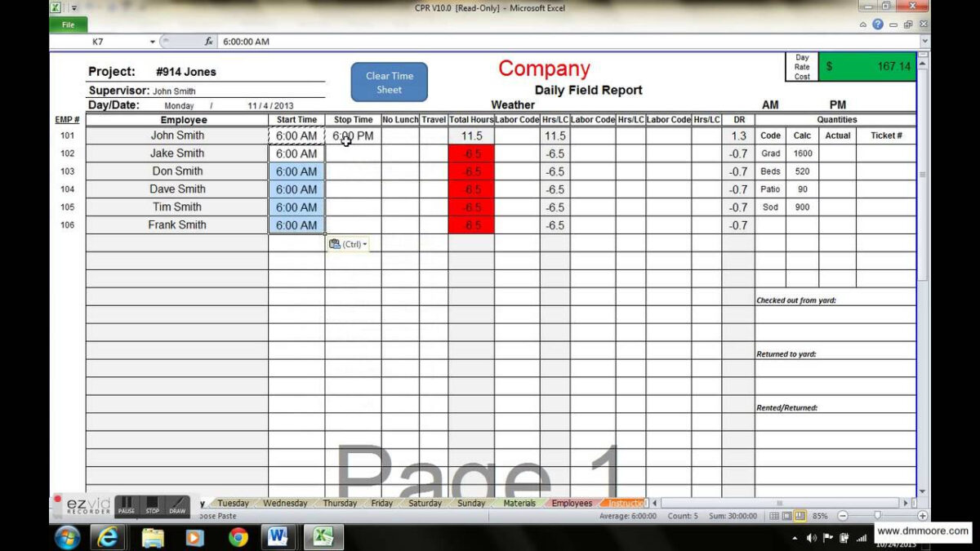Select John Smith's Stop Time cell
Image resolution: width=980 pixels, height=551 pixels.
[353, 136]
